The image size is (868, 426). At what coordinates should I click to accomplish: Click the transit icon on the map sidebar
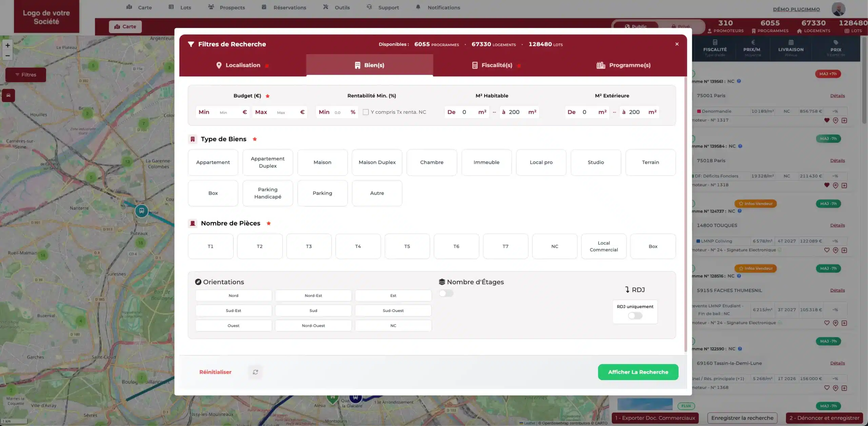point(8,95)
